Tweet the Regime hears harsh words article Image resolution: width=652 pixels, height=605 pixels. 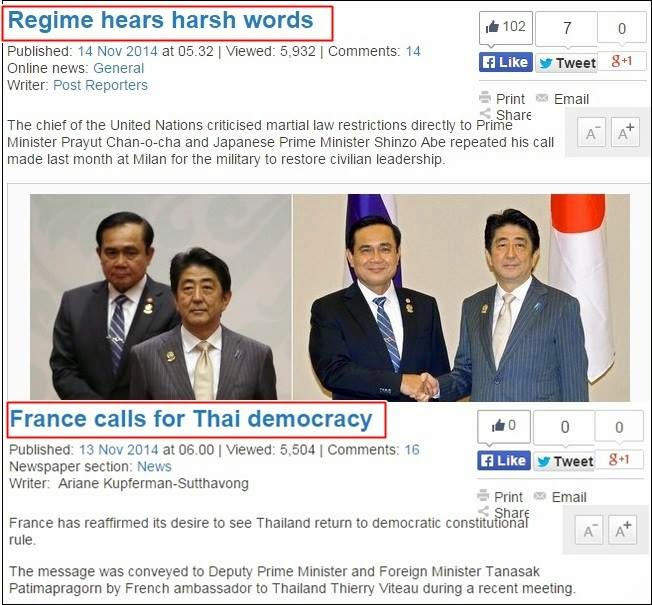[566, 63]
